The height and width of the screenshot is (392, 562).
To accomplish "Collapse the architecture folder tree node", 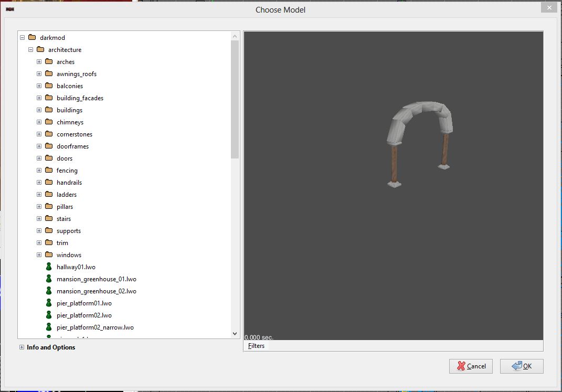I will coord(30,50).
